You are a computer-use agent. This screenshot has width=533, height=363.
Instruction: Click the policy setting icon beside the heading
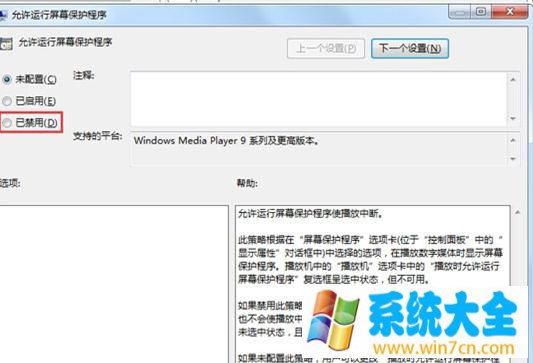(x=6, y=44)
